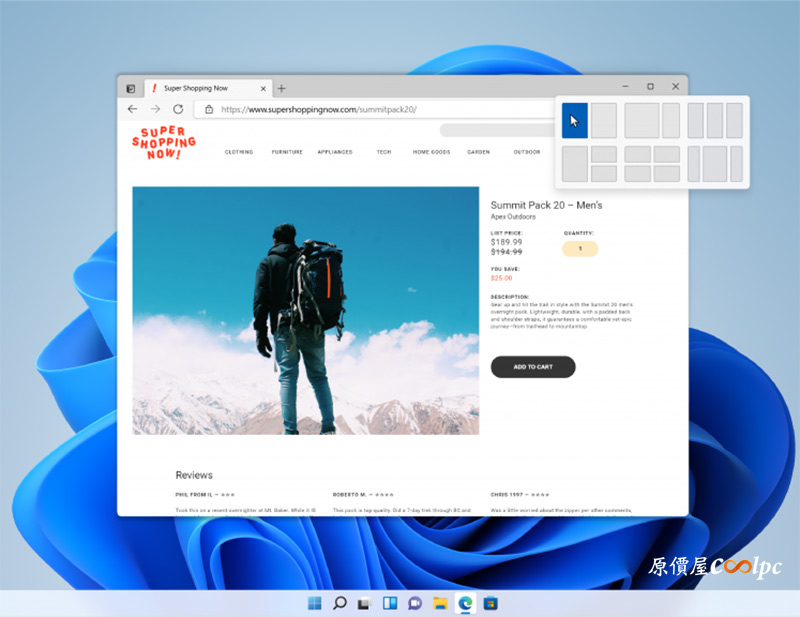
Task: Snap to bottom-right quadrant of four-grid layout
Action: click(667, 174)
